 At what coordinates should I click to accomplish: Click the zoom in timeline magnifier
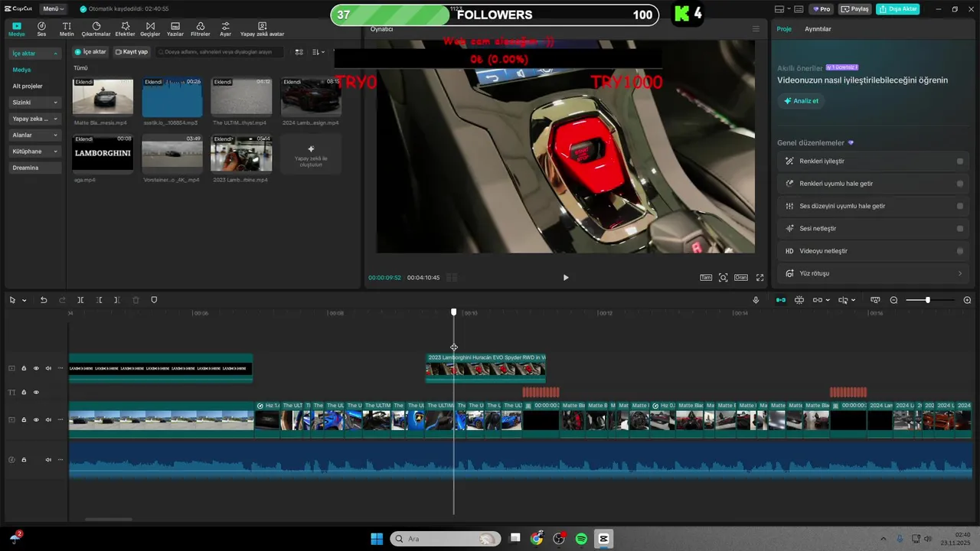click(x=967, y=300)
